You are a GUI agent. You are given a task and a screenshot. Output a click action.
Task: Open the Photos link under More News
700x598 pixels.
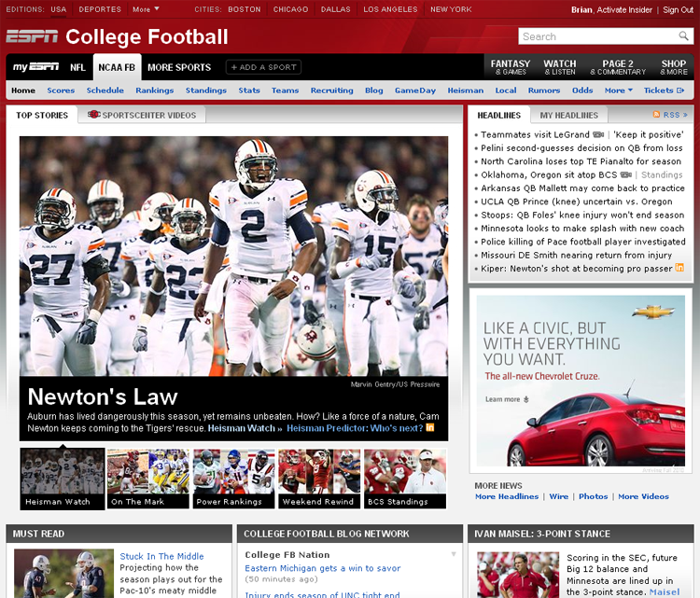click(593, 496)
